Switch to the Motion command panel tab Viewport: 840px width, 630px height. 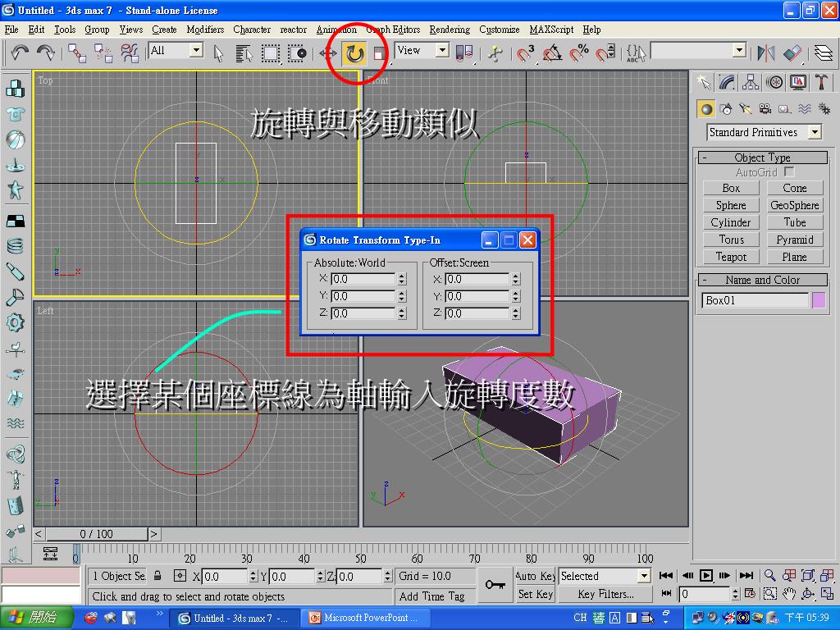pos(774,82)
